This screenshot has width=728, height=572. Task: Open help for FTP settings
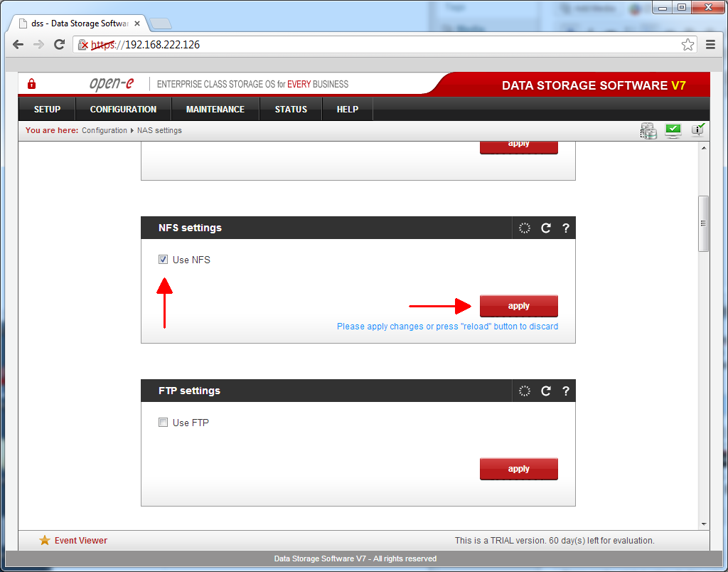(565, 391)
